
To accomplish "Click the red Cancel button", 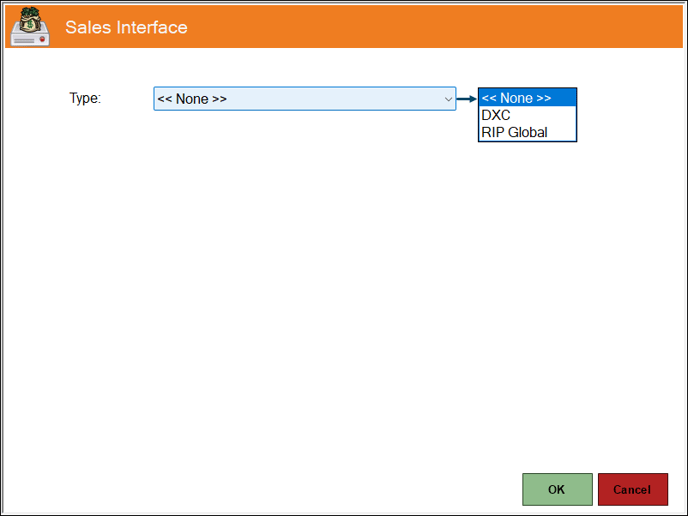I will click(x=633, y=489).
